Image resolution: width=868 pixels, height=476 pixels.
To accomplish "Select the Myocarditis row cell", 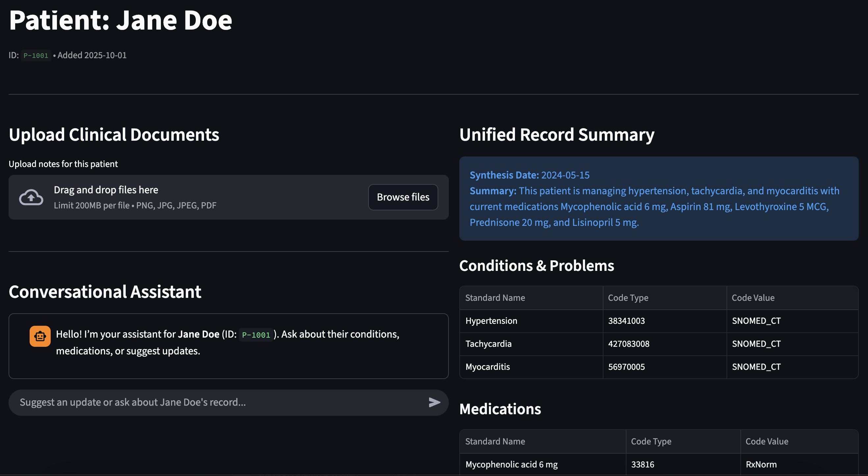I will [x=487, y=367].
